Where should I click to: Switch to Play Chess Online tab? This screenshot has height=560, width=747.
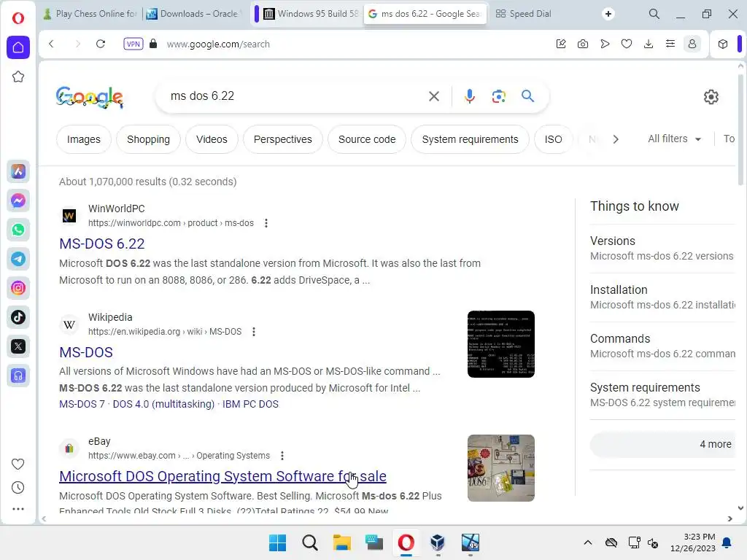coord(90,14)
